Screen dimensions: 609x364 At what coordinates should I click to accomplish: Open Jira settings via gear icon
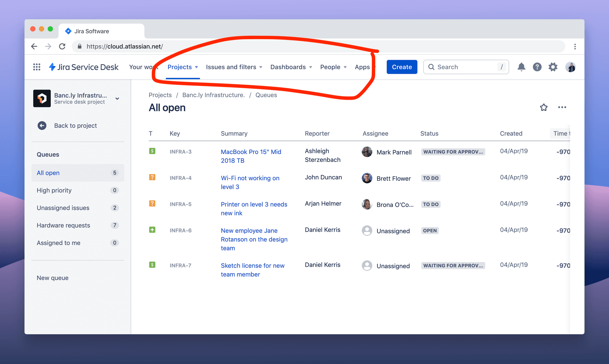[553, 67]
